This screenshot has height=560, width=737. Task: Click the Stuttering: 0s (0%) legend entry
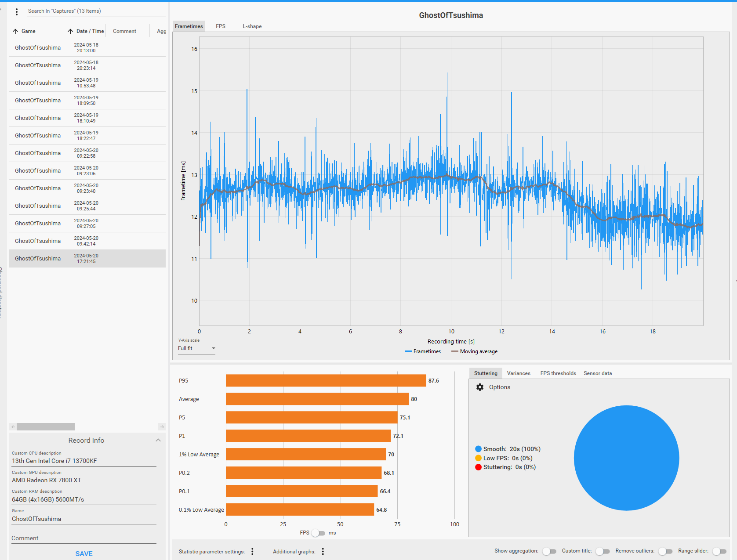[505, 467]
